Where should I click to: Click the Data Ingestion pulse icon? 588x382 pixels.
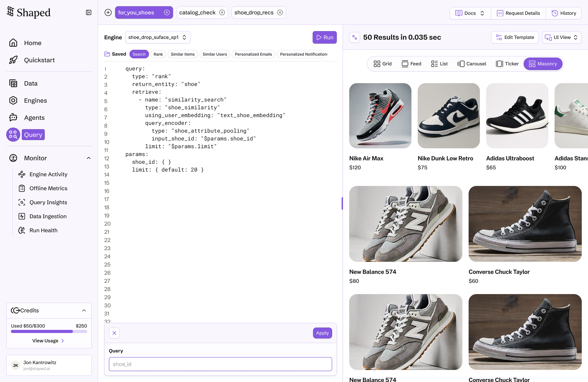tap(22, 216)
